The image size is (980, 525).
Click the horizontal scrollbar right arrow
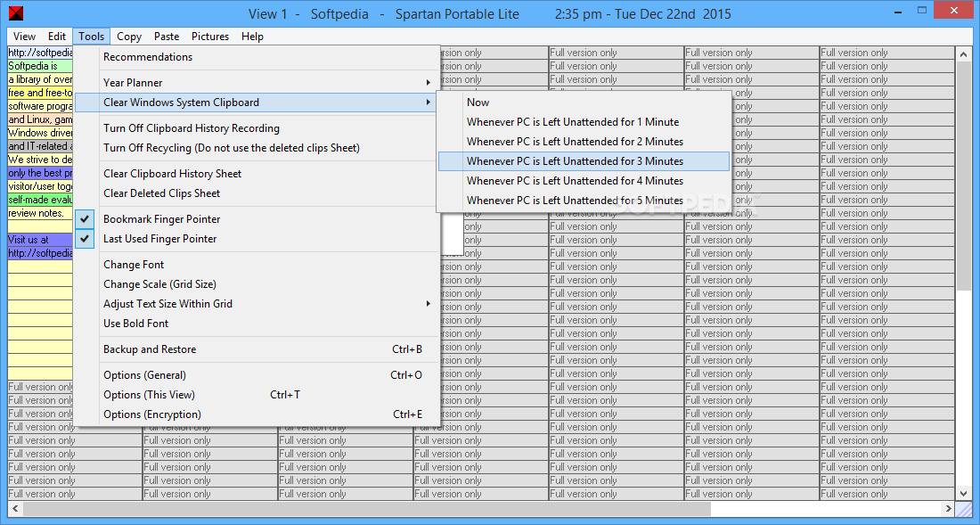click(x=948, y=508)
